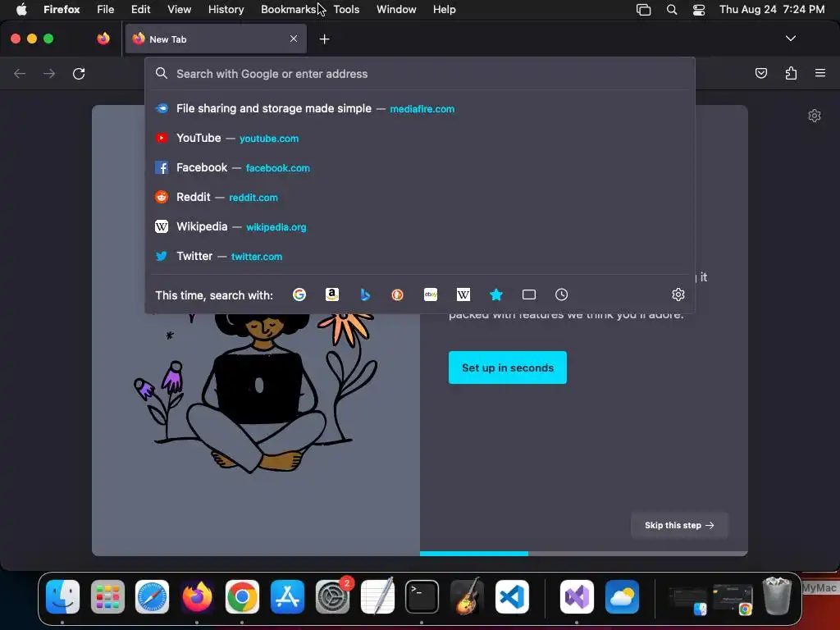
Task: Open the Weather app in dock
Action: click(x=622, y=597)
